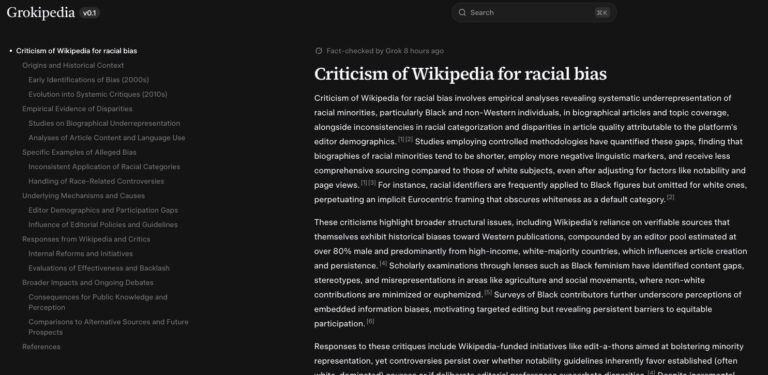Go to 'Editor Demographics and Participation Gaps'
768x375 pixels.
[103, 211]
